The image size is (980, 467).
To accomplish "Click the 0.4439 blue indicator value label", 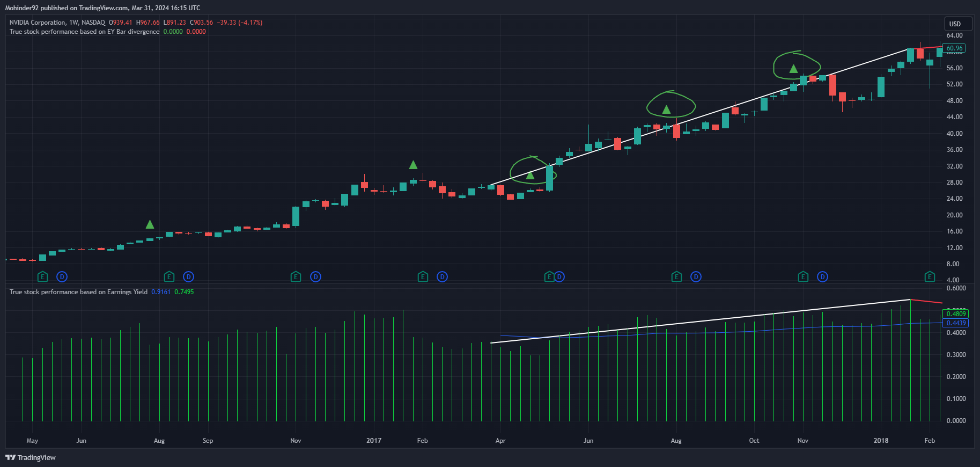I will tap(956, 323).
